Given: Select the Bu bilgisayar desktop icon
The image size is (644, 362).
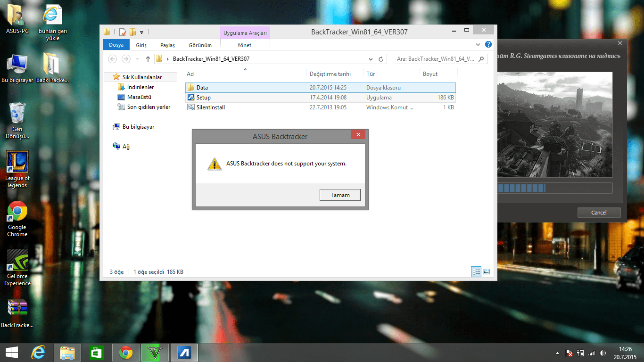Looking at the screenshot, I should coord(17,68).
